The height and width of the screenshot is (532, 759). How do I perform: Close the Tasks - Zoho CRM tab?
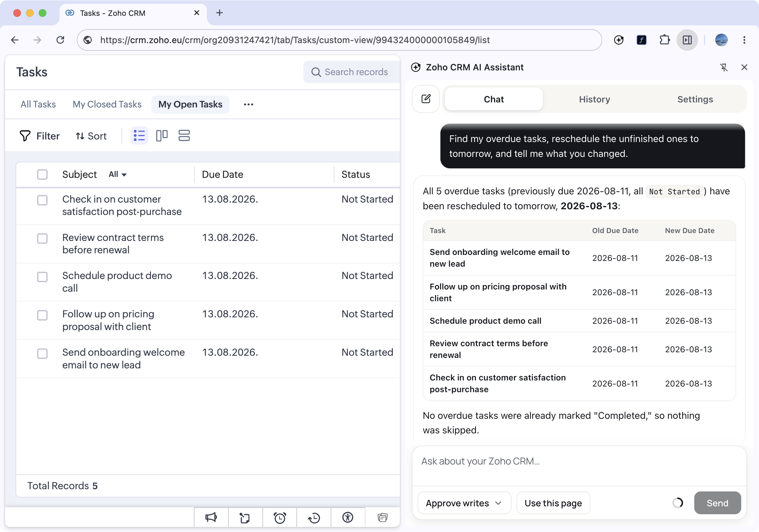click(197, 13)
